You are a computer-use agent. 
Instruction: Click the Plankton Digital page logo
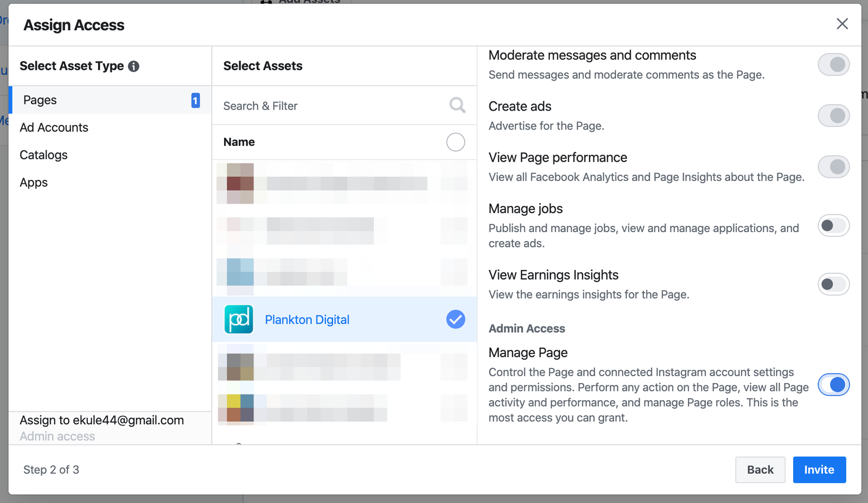[x=239, y=319]
